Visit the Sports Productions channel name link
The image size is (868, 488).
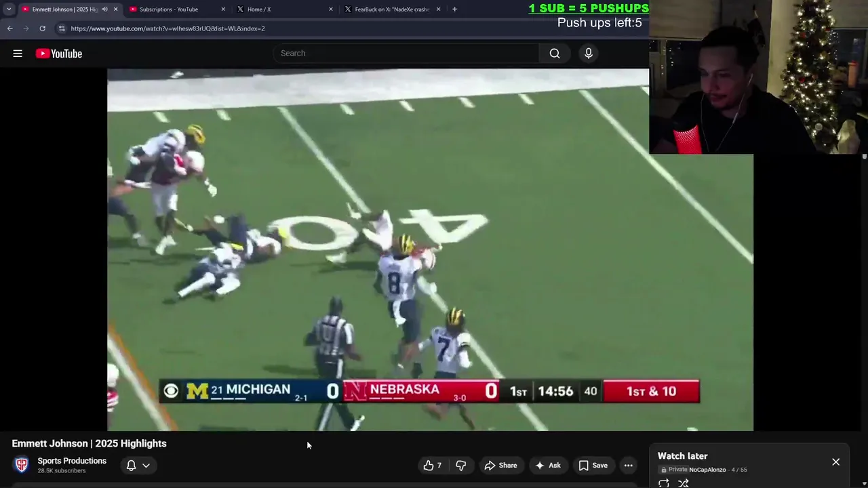point(72,461)
